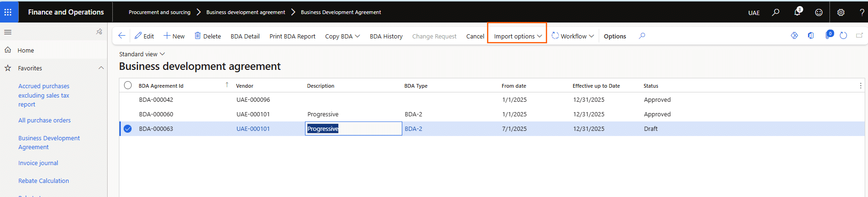Open the feedback smiley icon

pos(819,13)
